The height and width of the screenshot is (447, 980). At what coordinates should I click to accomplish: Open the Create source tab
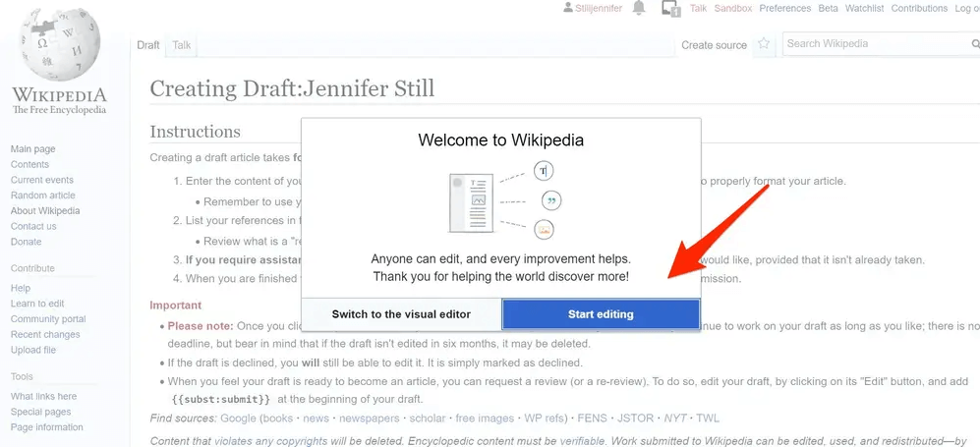715,45
